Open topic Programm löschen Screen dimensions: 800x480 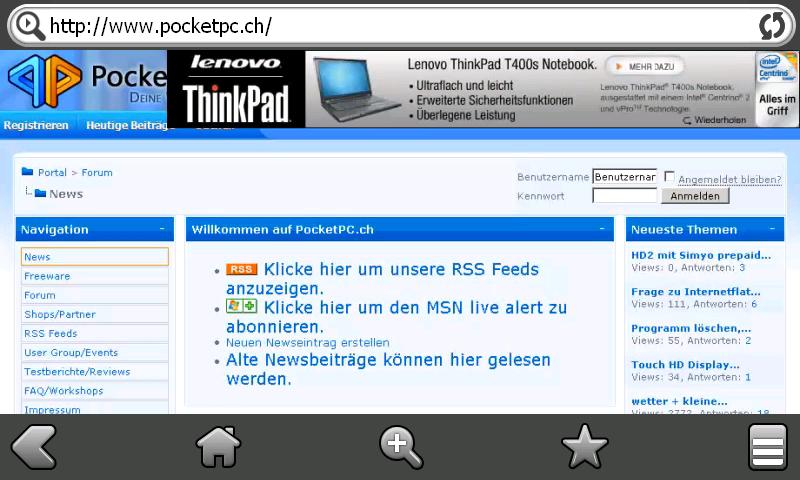click(691, 328)
